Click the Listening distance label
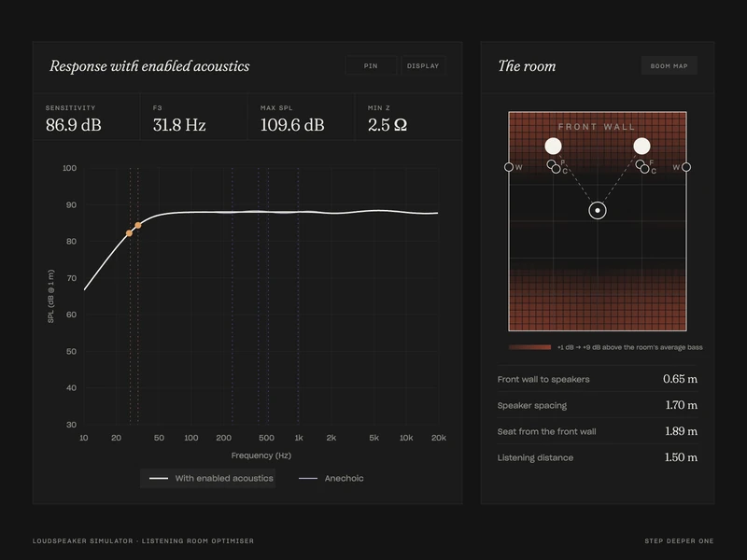Viewport: 747px width, 560px height. [x=535, y=458]
